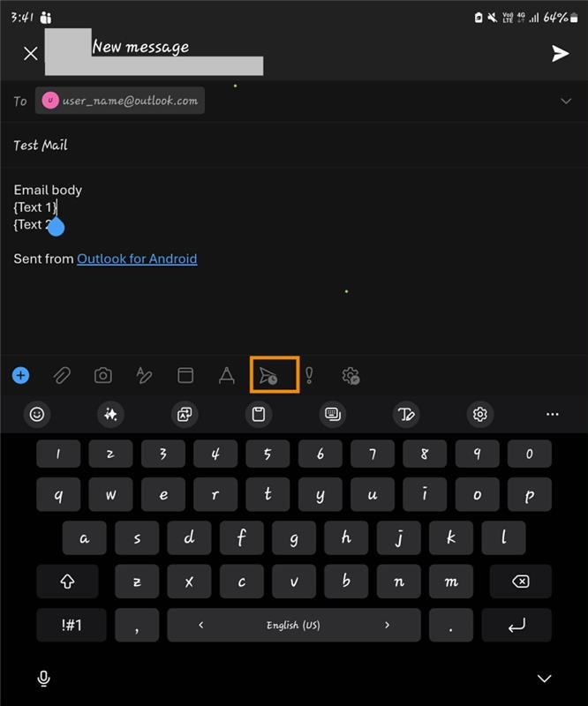Open the Outlook for Android link

(x=137, y=259)
